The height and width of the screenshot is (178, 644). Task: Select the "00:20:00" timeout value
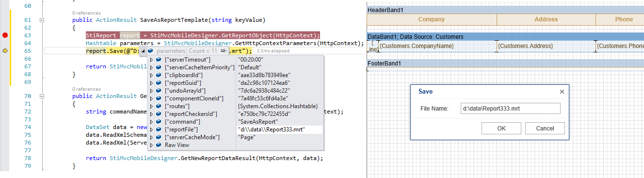[251, 59]
